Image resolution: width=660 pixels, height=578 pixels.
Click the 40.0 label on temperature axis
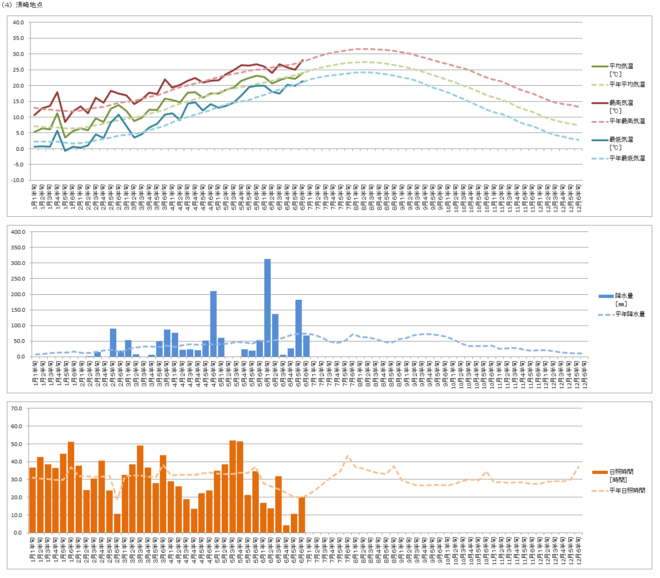coord(18,22)
